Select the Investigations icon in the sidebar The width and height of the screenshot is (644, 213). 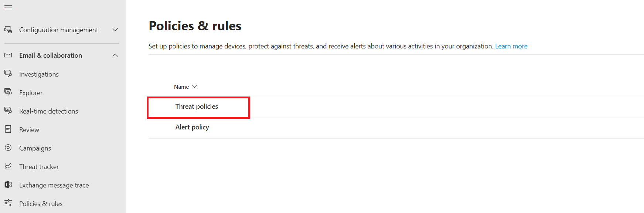point(8,74)
